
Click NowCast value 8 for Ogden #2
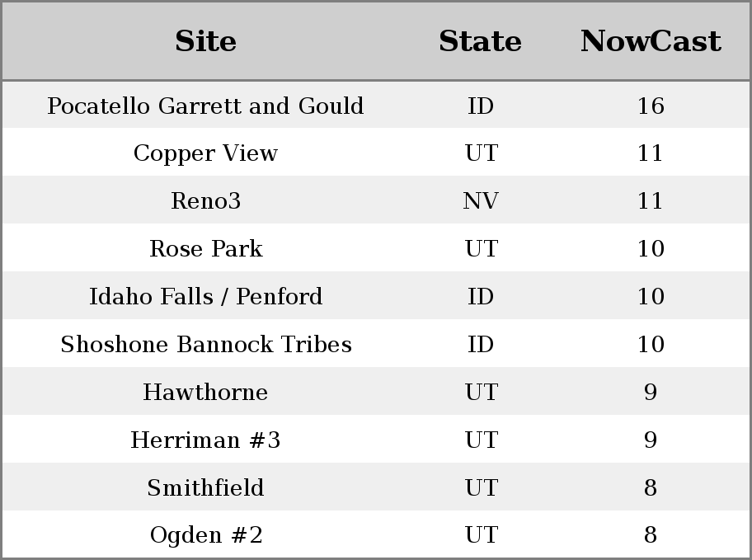click(651, 536)
